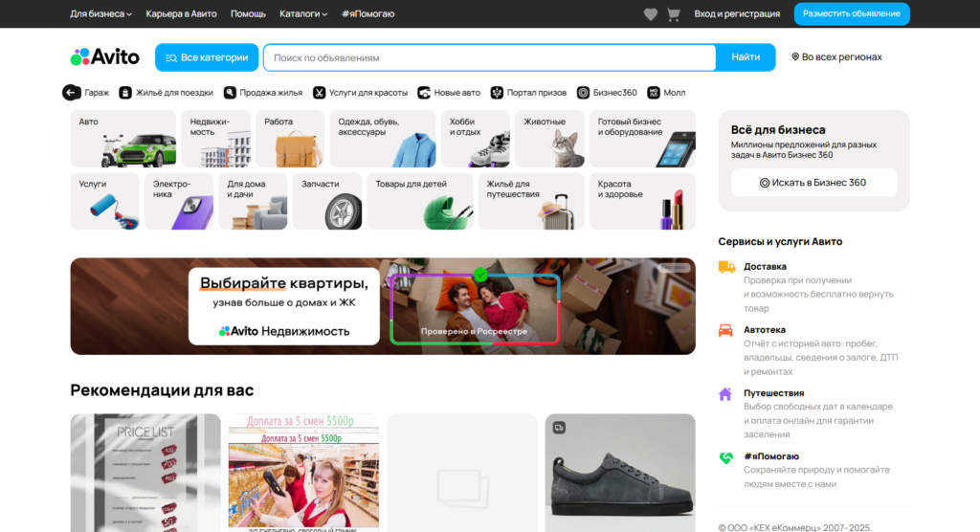The width and height of the screenshot is (980, 532).
Task: Open the Одежда, обувь, аксессуары tile
Action: 383,138
